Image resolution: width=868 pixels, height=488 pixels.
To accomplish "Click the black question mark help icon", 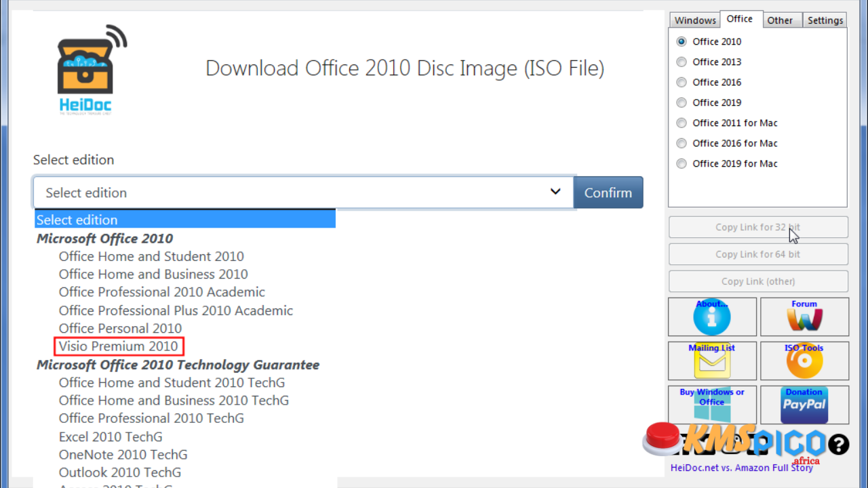I will click(x=839, y=445).
